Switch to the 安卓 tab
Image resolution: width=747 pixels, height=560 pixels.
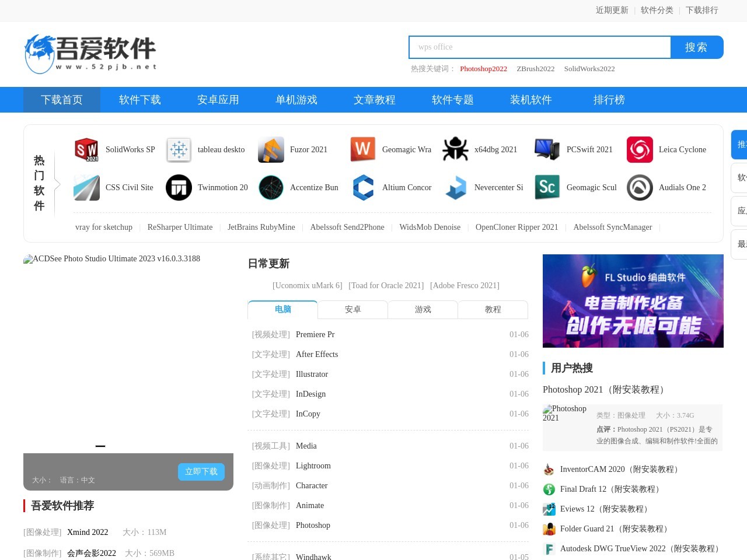[x=352, y=310]
